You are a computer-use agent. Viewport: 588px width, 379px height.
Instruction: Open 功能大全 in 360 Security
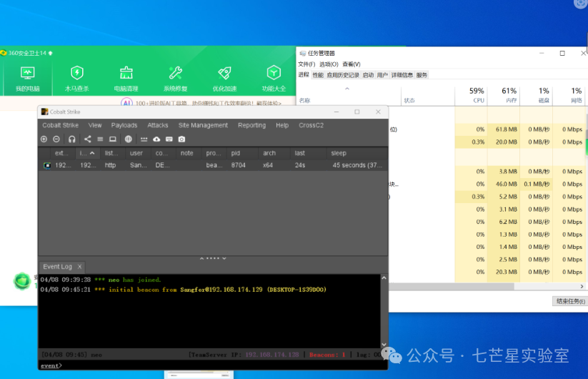click(274, 79)
